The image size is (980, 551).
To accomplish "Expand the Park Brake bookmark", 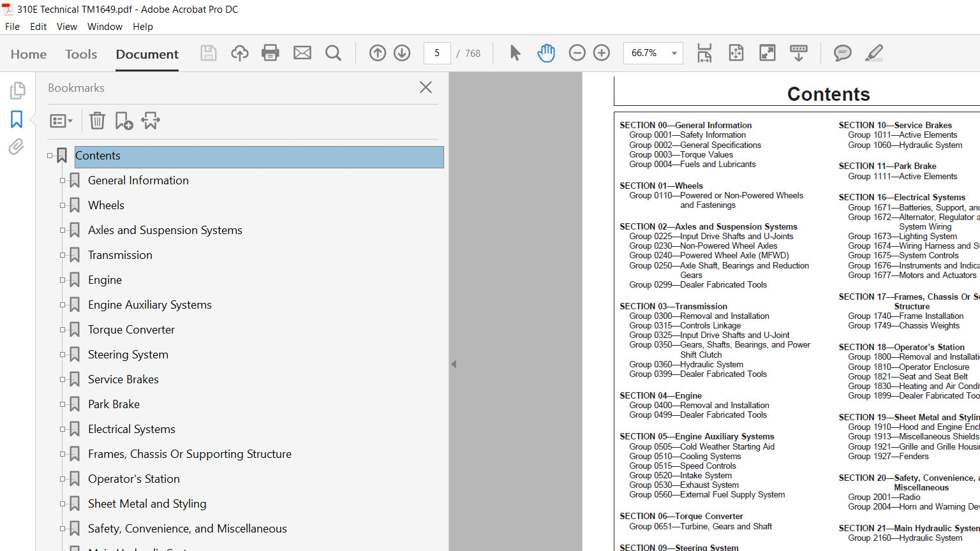I will [x=63, y=404].
